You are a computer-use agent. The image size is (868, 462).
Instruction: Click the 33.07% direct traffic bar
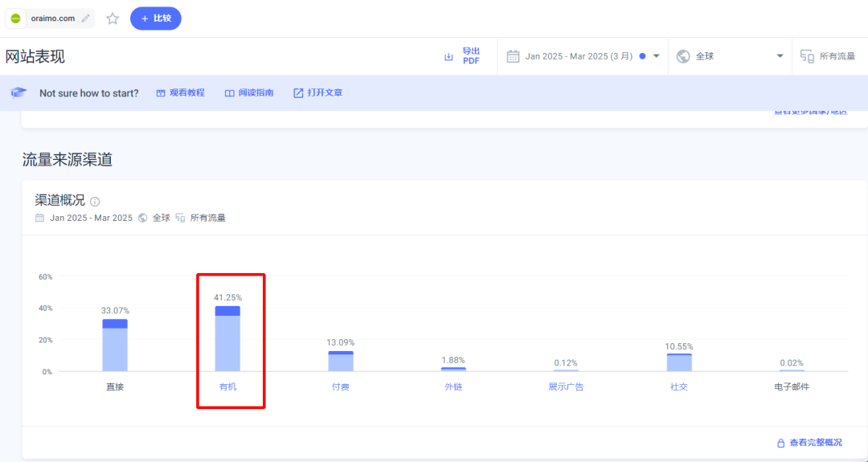tap(115, 345)
